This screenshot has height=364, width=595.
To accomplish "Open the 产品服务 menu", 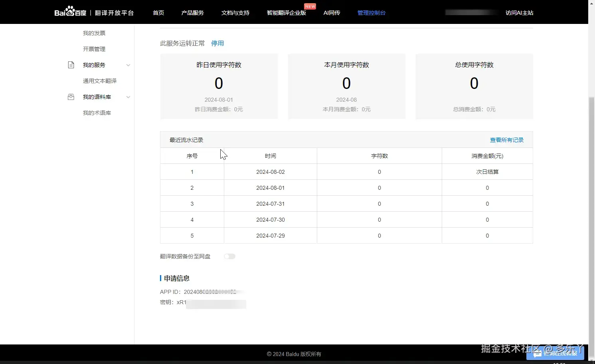I will (x=192, y=13).
